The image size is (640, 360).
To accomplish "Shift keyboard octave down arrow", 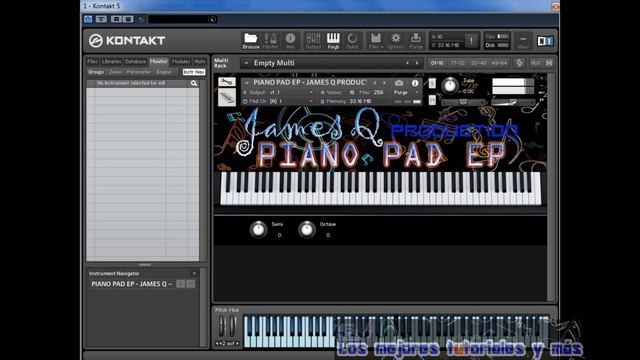I will click(218, 344).
